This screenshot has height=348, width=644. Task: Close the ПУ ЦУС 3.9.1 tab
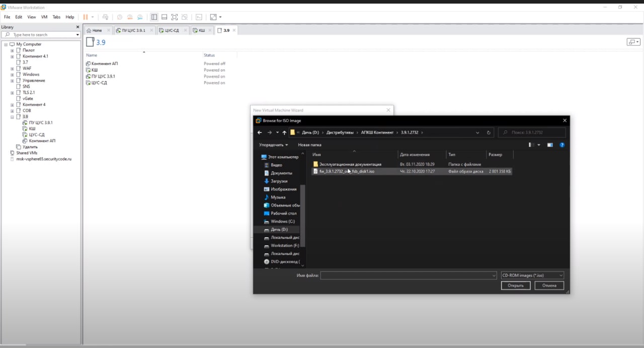151,30
